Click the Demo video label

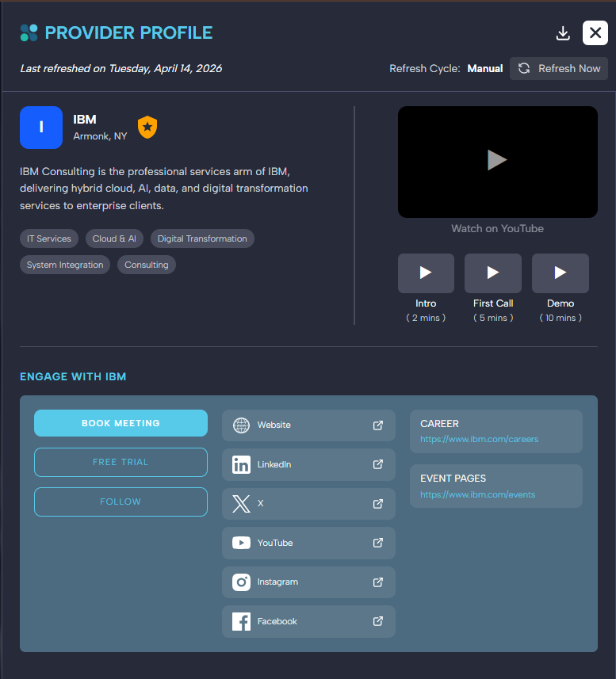561,303
